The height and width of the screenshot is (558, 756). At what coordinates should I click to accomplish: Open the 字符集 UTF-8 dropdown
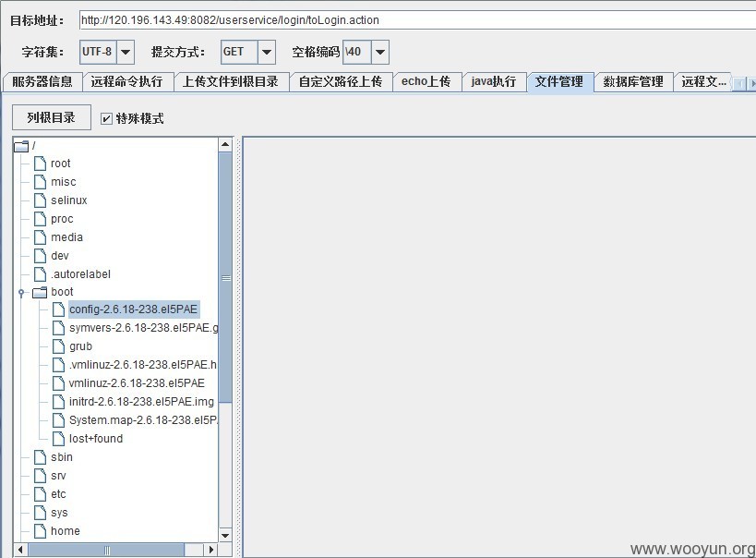coord(126,52)
